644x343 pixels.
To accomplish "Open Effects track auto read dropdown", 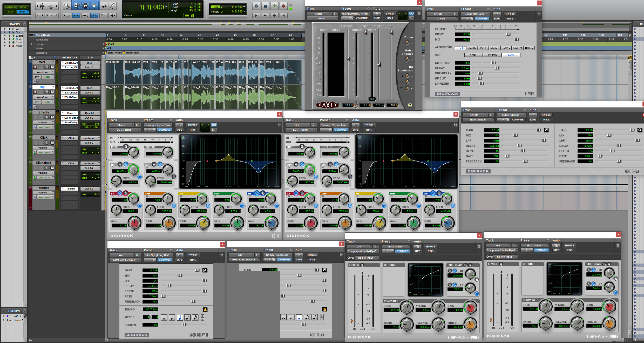I will click(x=45, y=127).
